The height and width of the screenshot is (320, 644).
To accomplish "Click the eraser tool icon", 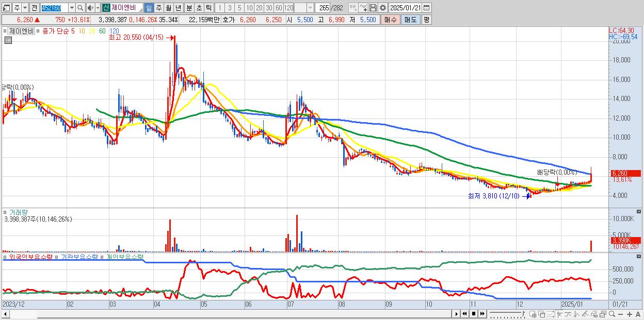I will pyautogui.click(x=594, y=314).
